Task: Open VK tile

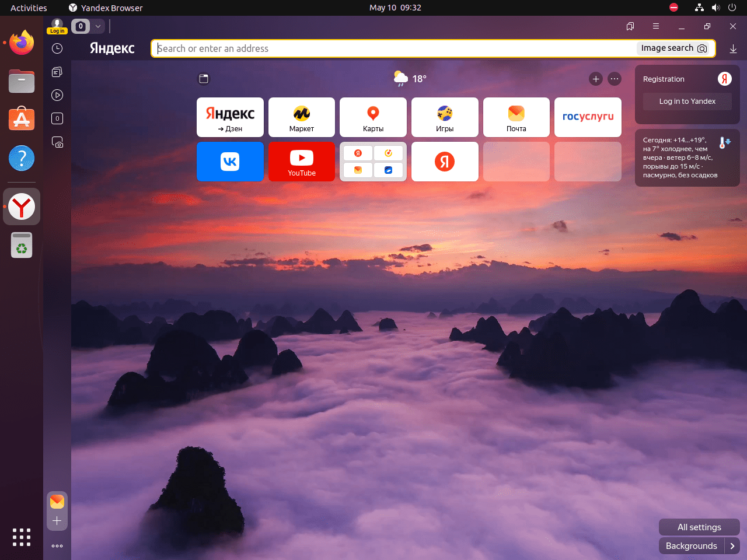Action: (x=230, y=162)
